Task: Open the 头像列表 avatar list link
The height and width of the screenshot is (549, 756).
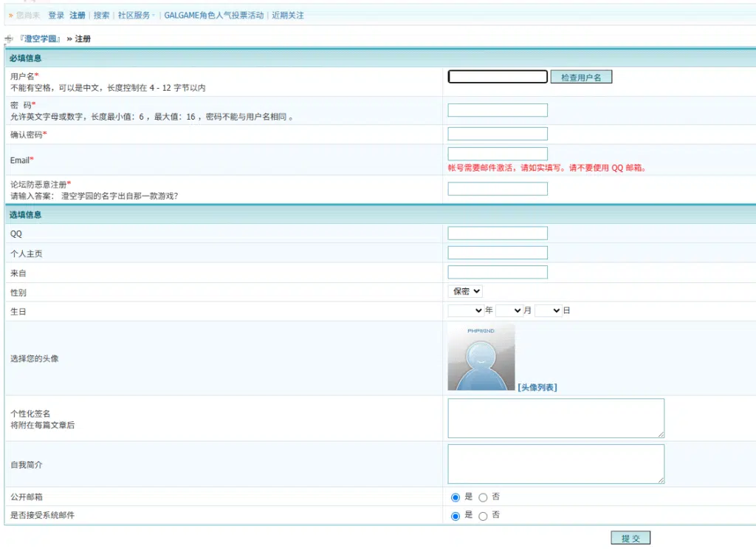Action: (537, 387)
